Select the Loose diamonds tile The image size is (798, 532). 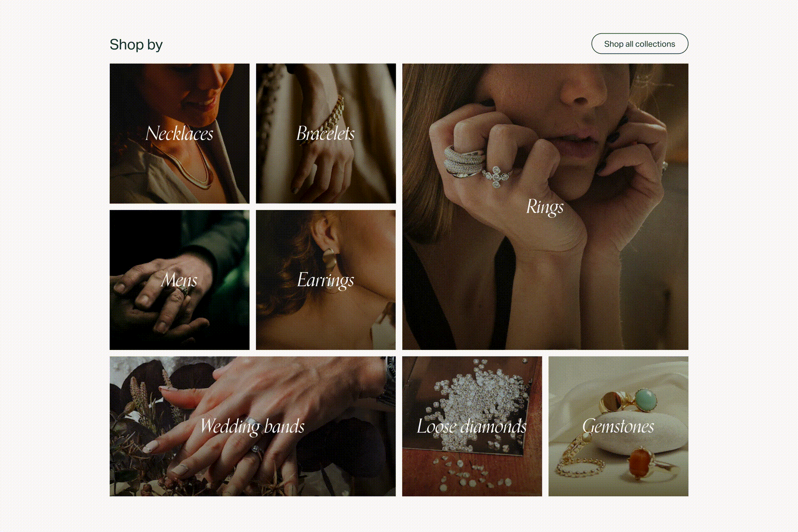472,426
